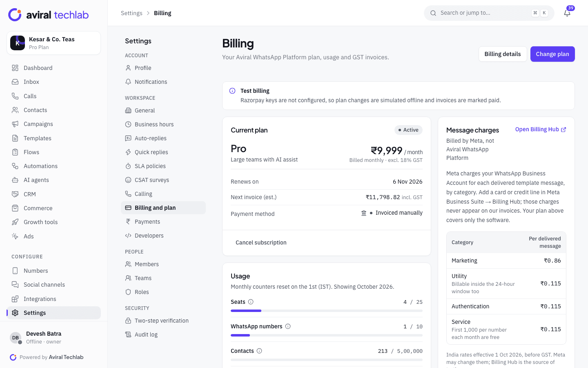
Task: Open the Inbox icon in sidebar
Action: 15,82
